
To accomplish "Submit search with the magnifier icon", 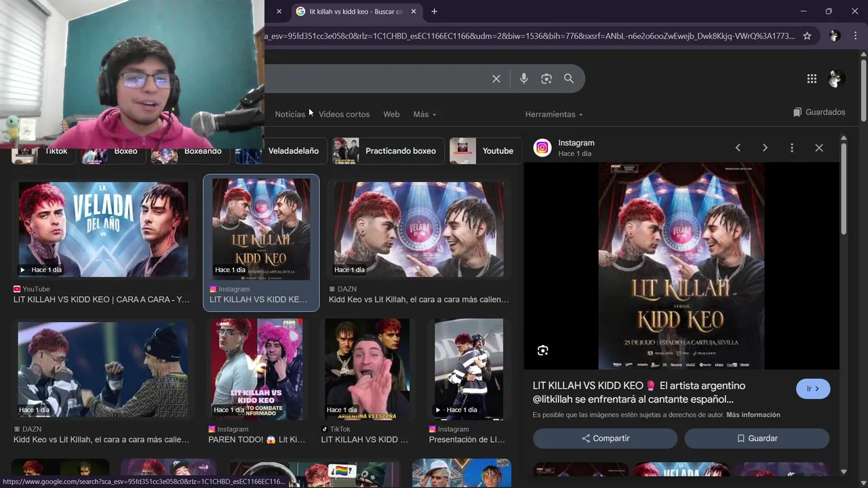I will tap(569, 79).
